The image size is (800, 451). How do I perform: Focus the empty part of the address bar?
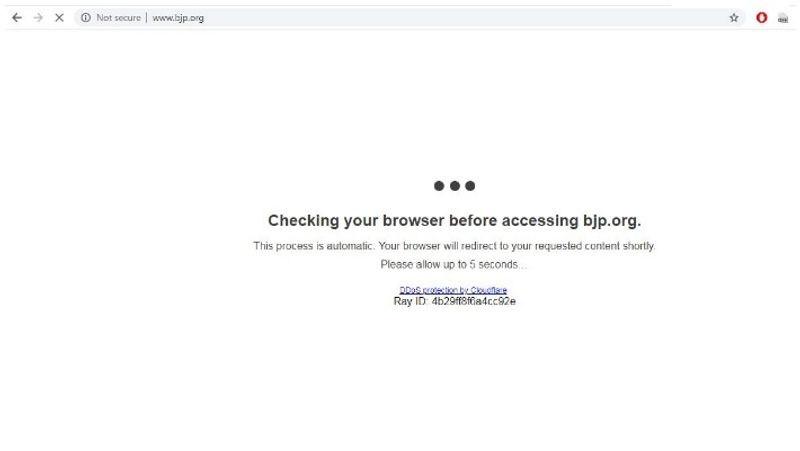pyautogui.click(x=459, y=18)
